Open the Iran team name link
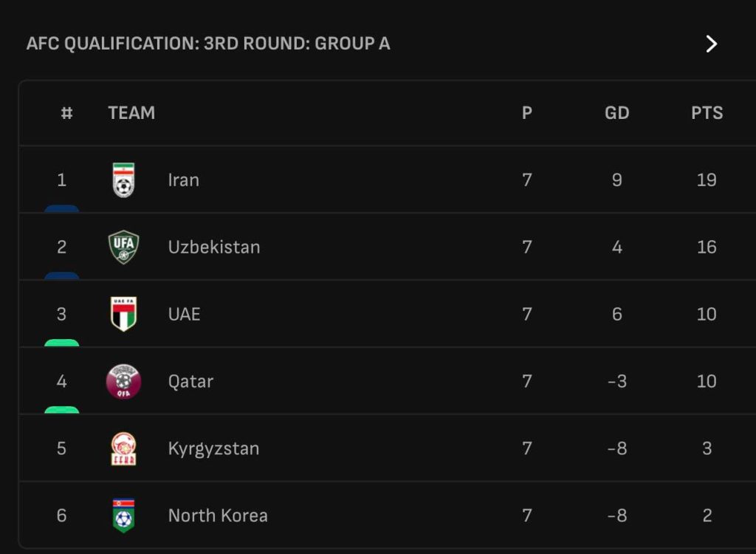The width and height of the screenshot is (756, 554). click(x=183, y=179)
